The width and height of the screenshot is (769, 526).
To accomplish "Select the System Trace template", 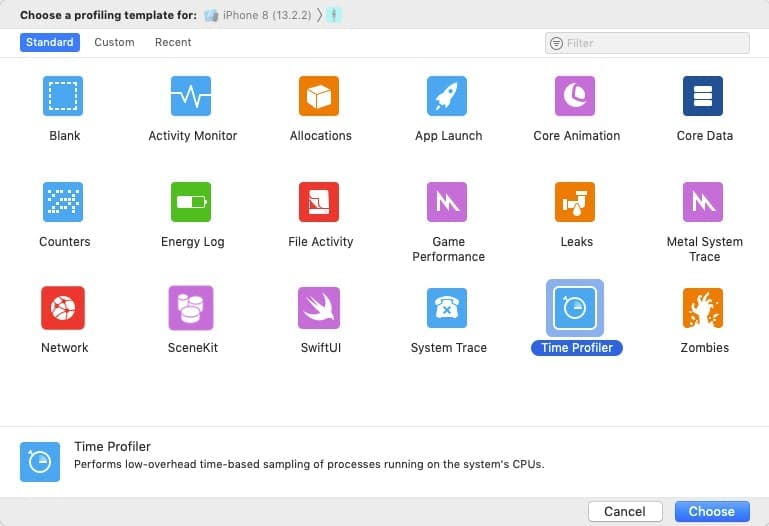I will click(447, 307).
